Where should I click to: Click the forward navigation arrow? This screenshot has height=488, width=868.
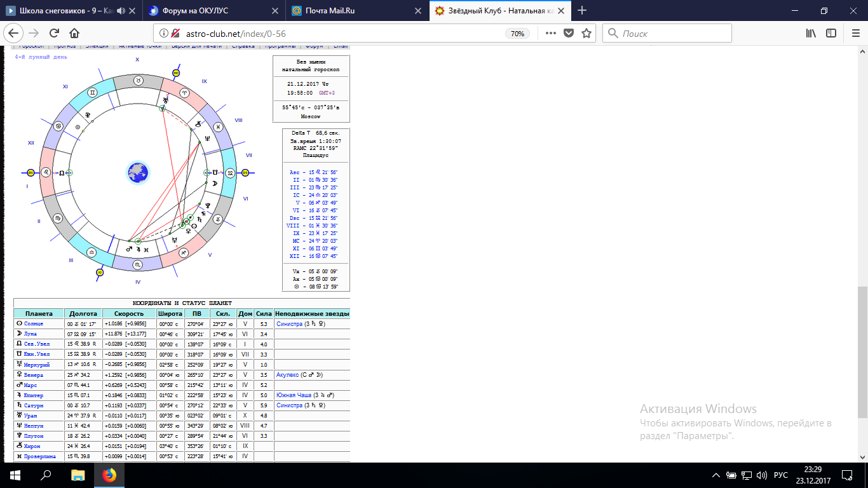(x=34, y=33)
